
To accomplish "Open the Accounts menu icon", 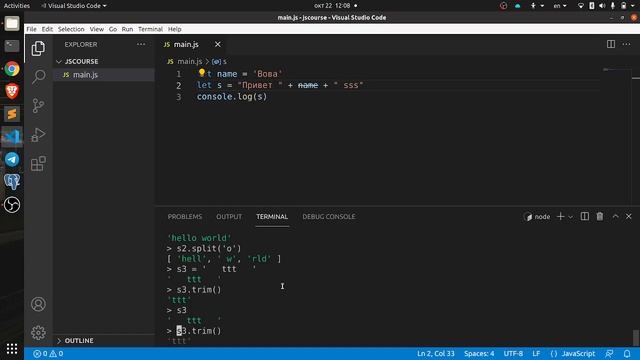I will (38, 304).
